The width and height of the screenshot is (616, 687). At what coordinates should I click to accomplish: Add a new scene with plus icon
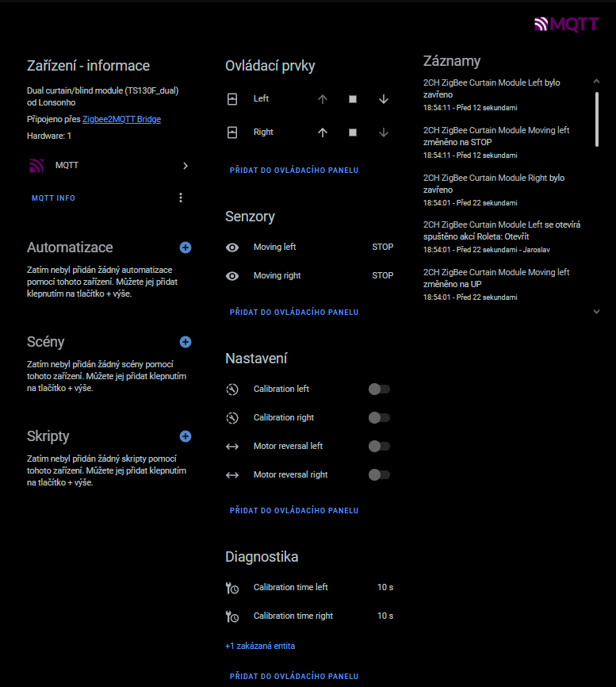point(186,342)
